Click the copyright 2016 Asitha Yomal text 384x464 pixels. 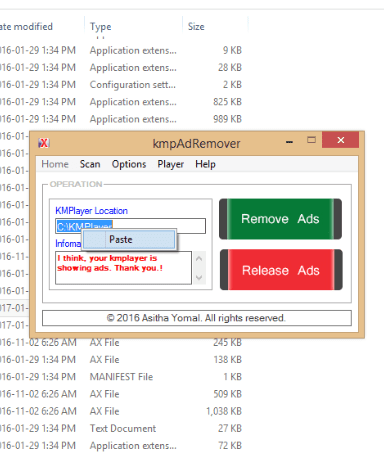(x=196, y=318)
